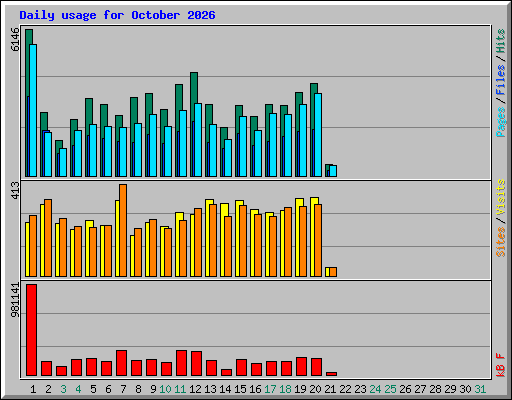Click the 'Daily usage for October 2026' title
Viewport: 512px width, 400px height.
click(117, 15)
